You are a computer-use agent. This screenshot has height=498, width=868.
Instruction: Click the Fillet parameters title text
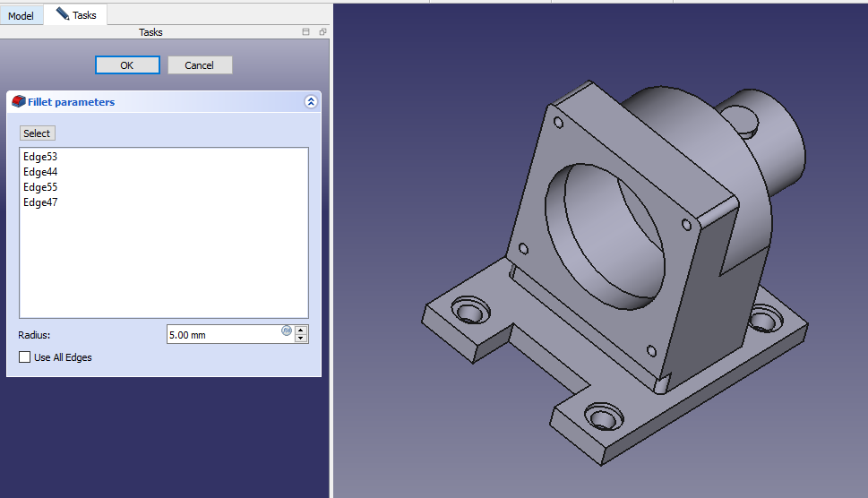click(72, 102)
